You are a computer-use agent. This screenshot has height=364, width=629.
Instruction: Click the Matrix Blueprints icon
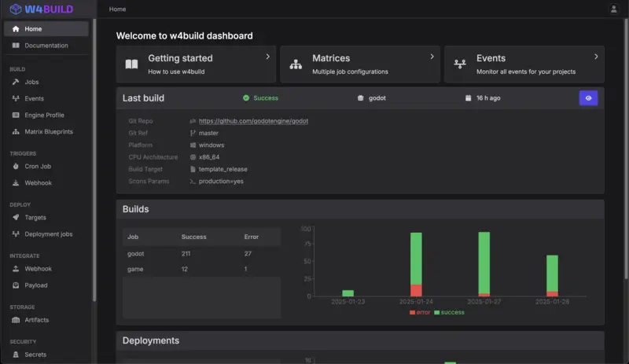tap(16, 131)
